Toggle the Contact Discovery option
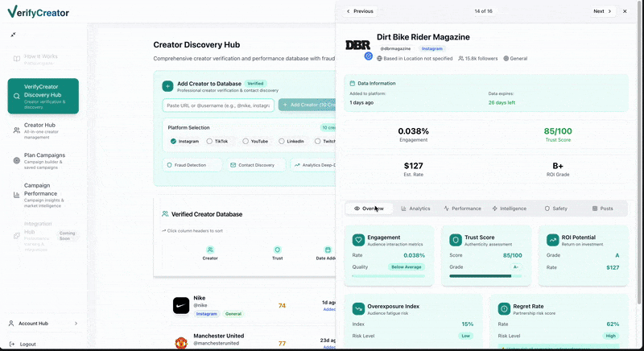644x351 pixels. click(x=256, y=165)
